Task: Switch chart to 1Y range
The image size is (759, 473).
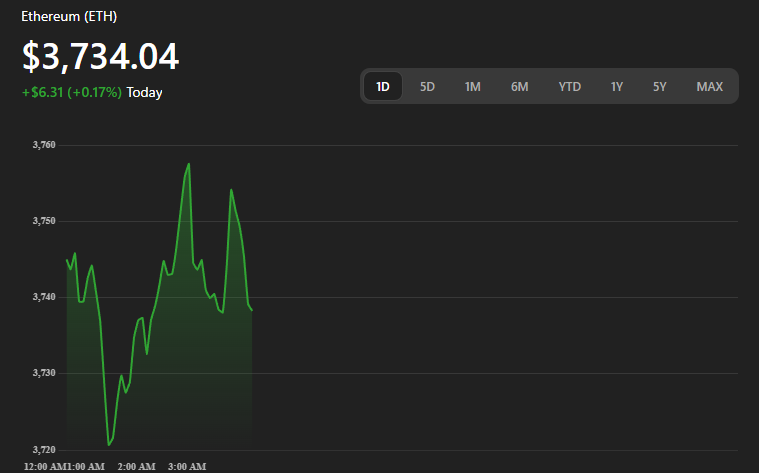Action: click(616, 87)
